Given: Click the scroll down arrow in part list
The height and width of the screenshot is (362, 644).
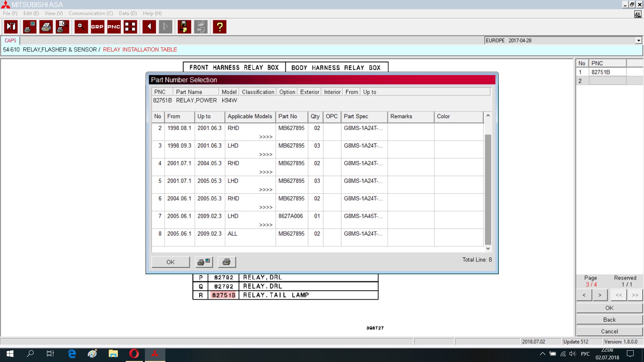Looking at the screenshot, I should pos(488,248).
